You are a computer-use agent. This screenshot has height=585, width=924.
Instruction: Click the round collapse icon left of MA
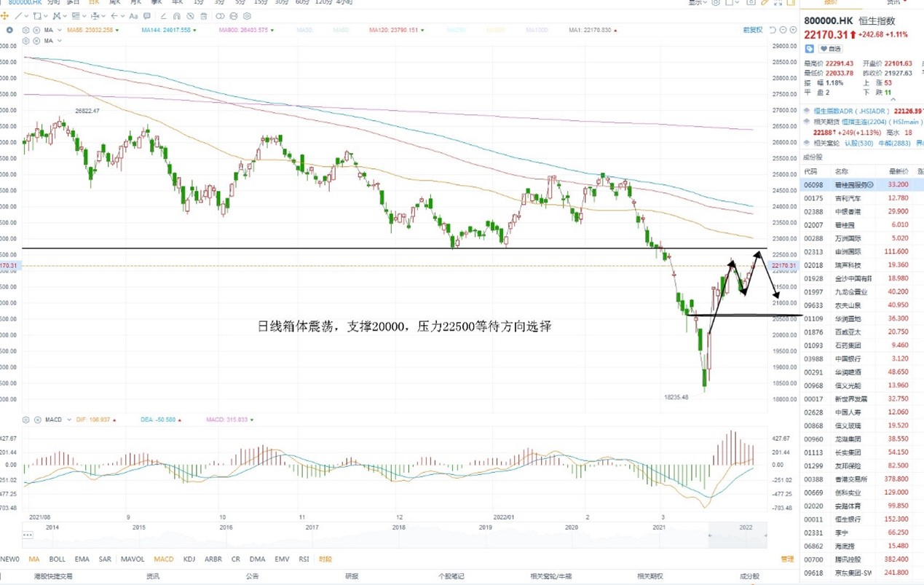[x=9, y=30]
